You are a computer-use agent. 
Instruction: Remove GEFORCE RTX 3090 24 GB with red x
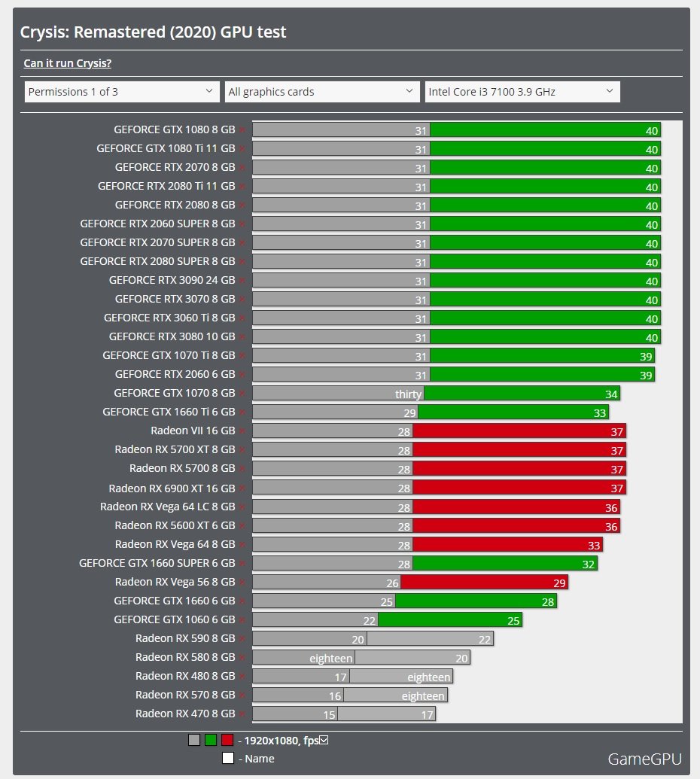pos(242,281)
